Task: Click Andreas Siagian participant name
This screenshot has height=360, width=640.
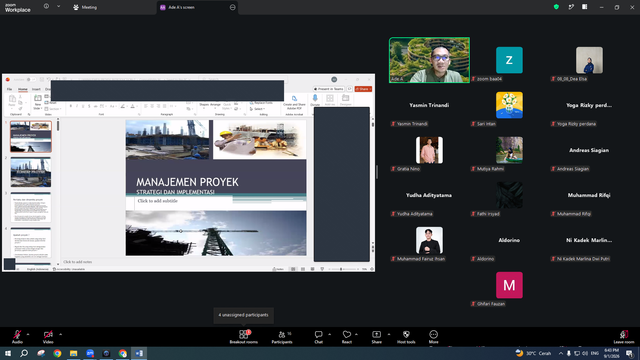Action: (x=589, y=150)
